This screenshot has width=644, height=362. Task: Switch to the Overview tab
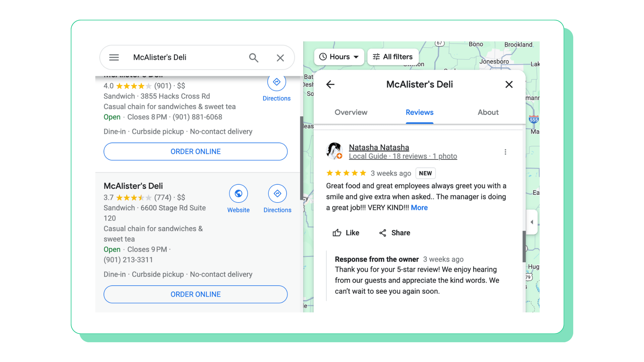[x=351, y=112]
